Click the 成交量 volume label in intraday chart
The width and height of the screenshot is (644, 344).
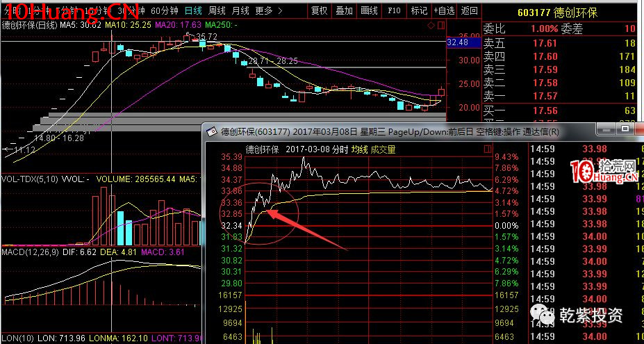(x=383, y=149)
